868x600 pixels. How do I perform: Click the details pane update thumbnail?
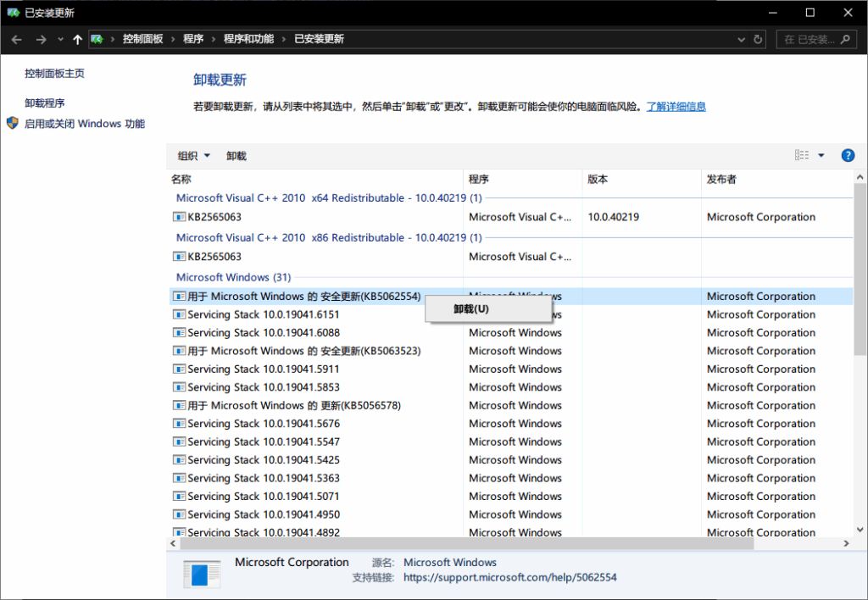pos(202,574)
